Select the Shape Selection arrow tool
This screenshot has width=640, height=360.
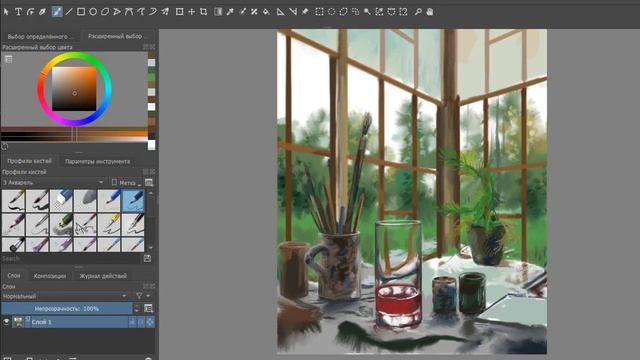6,12
